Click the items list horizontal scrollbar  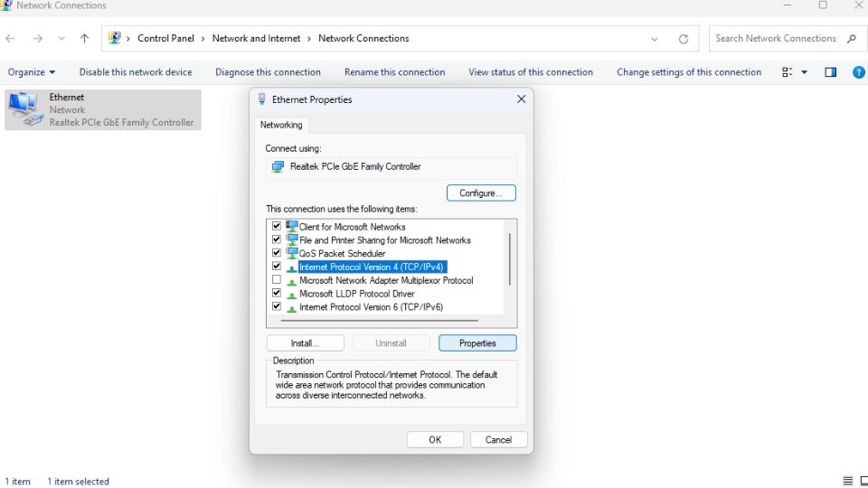click(379, 320)
